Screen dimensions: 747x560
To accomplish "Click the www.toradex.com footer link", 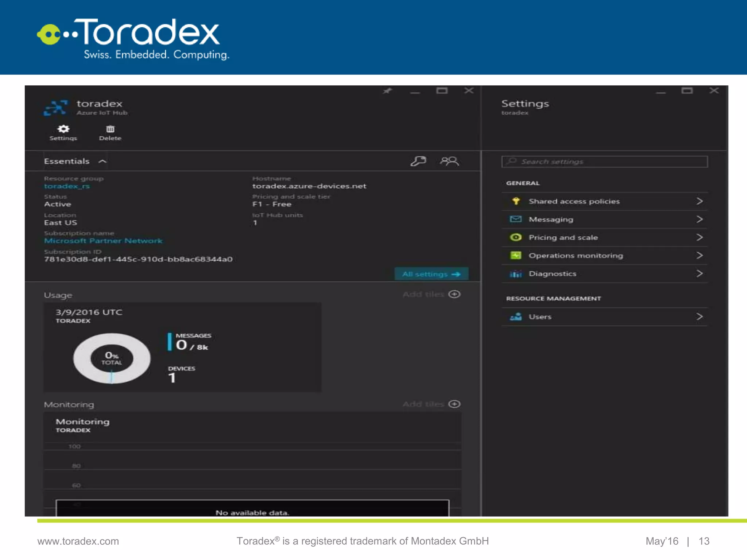I will tap(78, 541).
